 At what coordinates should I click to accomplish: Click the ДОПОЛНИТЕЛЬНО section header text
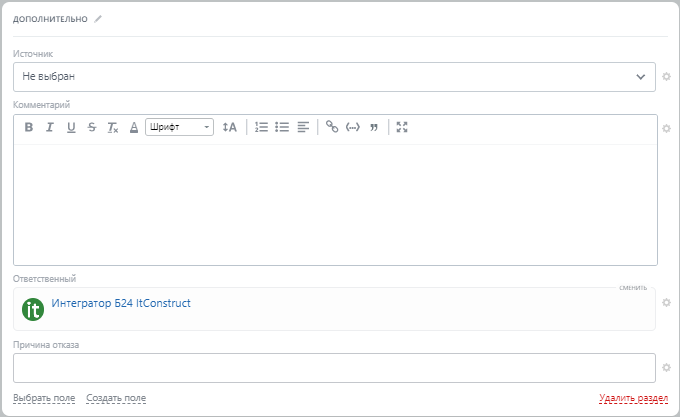tap(50, 19)
